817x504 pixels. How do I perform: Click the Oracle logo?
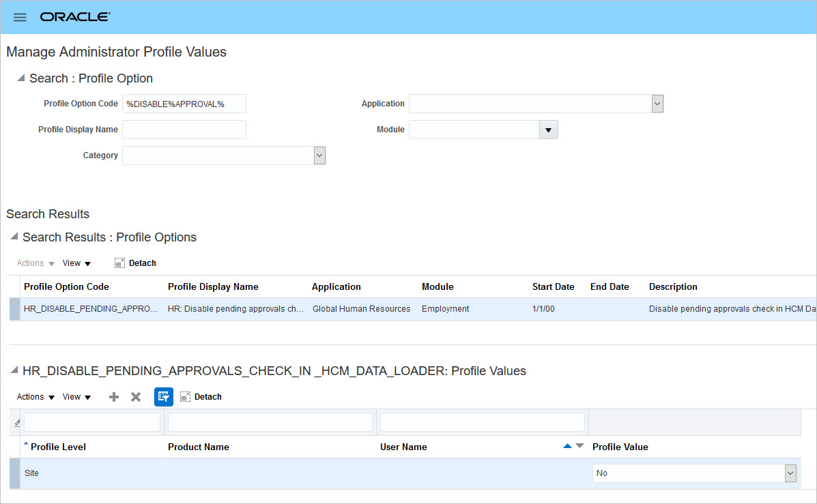pos(75,16)
